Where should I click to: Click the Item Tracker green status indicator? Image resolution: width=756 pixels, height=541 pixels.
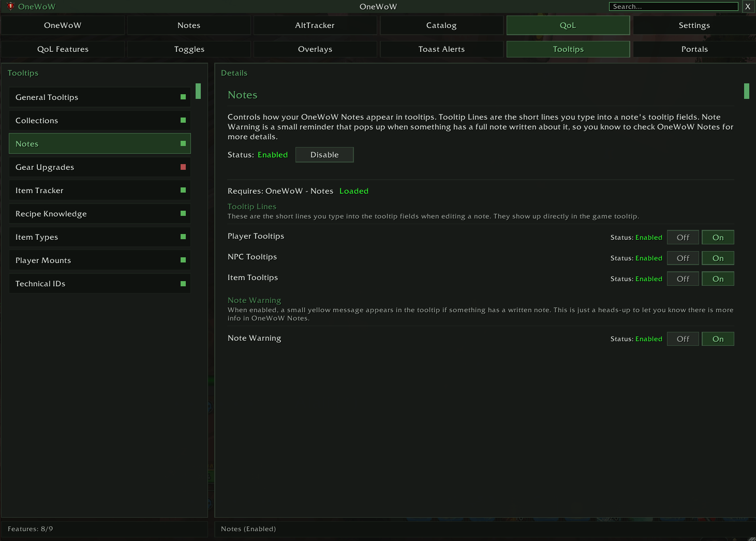(183, 190)
